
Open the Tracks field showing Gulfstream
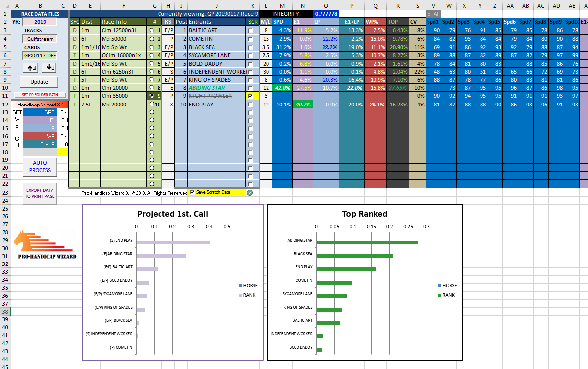click(39, 39)
